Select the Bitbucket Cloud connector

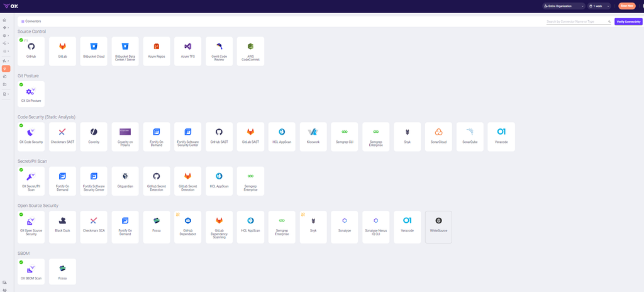point(94,52)
